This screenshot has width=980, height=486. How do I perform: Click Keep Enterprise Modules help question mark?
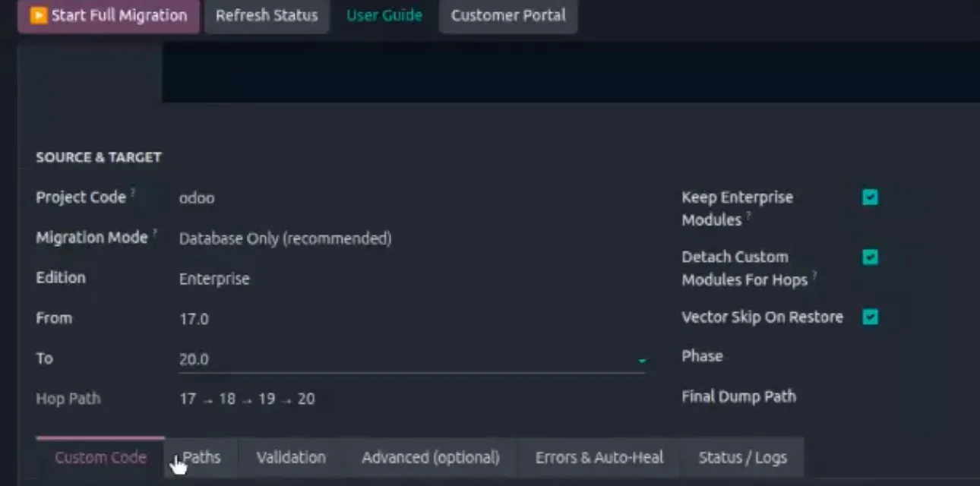point(748,216)
